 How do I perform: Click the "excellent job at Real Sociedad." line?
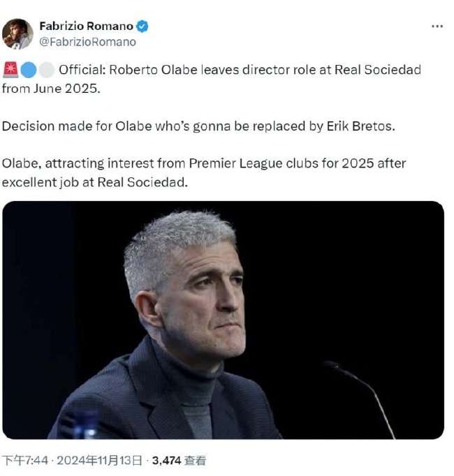[95, 182]
